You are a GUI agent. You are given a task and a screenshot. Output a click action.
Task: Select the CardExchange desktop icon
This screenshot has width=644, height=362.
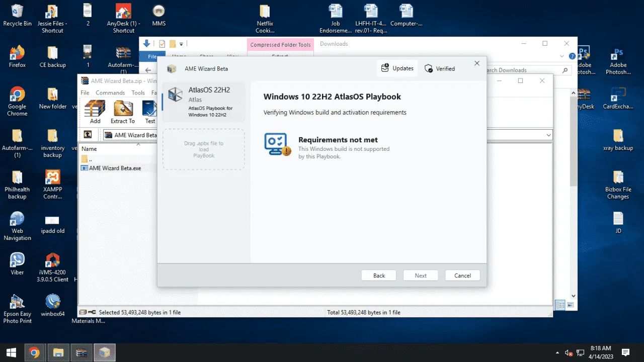pyautogui.click(x=618, y=98)
